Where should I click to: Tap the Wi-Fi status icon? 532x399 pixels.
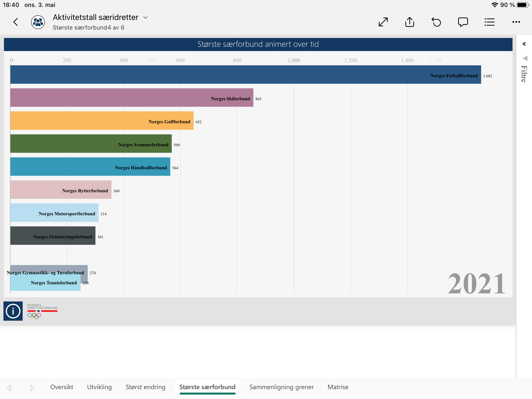pyautogui.click(x=495, y=5)
